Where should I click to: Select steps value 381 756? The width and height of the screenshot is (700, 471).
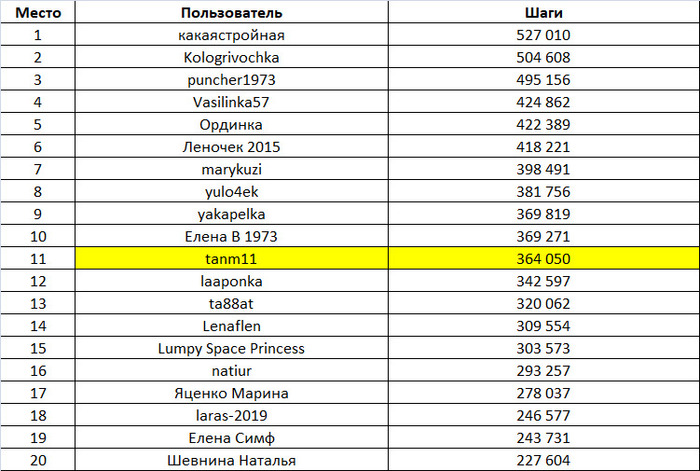544,192
